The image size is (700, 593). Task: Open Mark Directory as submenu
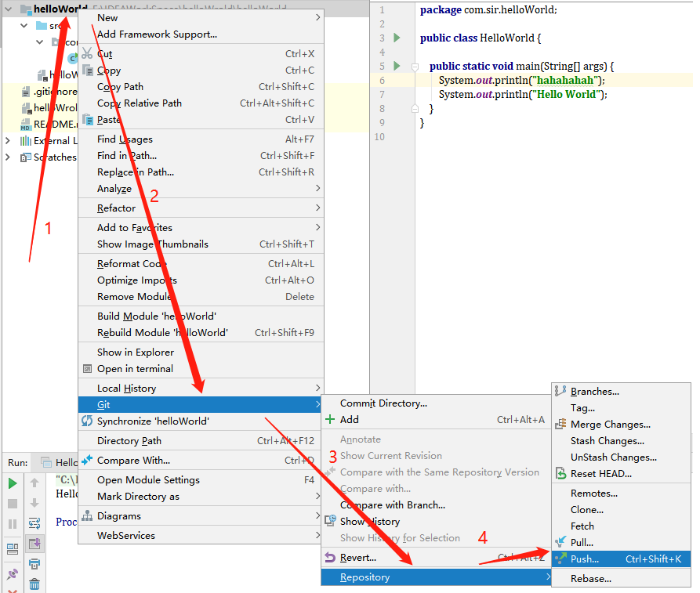click(201, 496)
